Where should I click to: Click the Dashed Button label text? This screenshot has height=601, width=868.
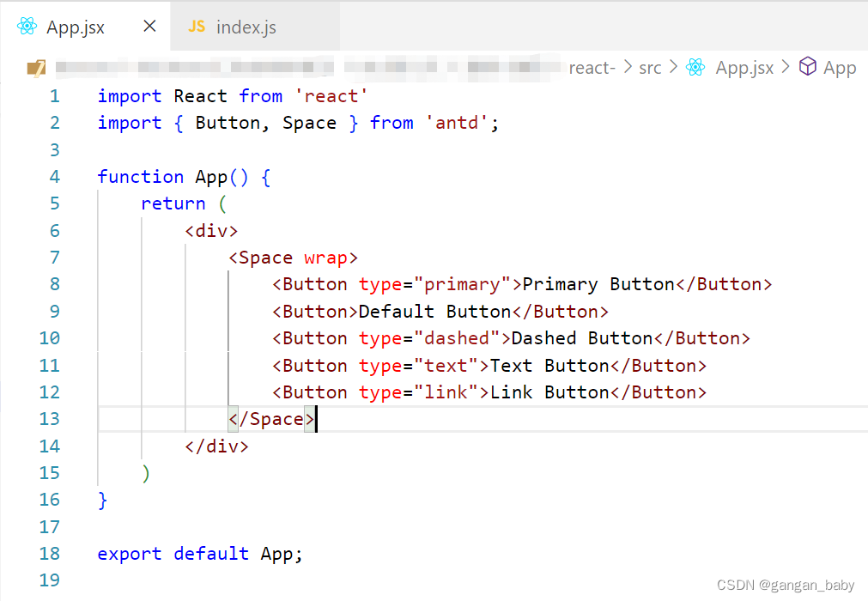[x=582, y=338]
